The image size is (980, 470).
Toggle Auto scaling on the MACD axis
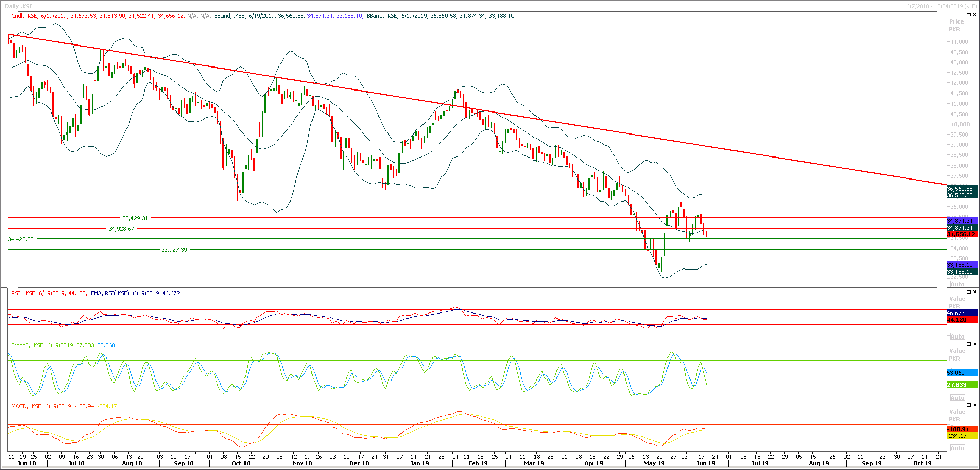coord(957,447)
